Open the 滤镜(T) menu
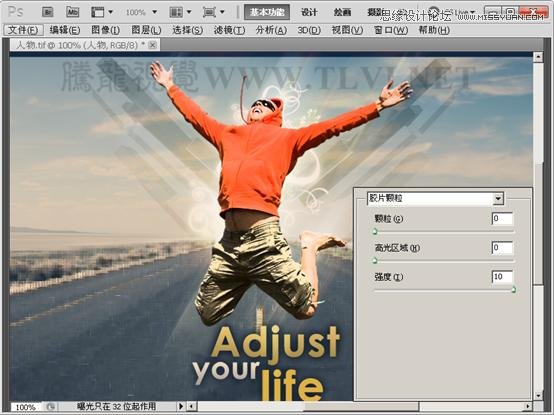Viewport: 554px width, 415px height. coord(229,30)
